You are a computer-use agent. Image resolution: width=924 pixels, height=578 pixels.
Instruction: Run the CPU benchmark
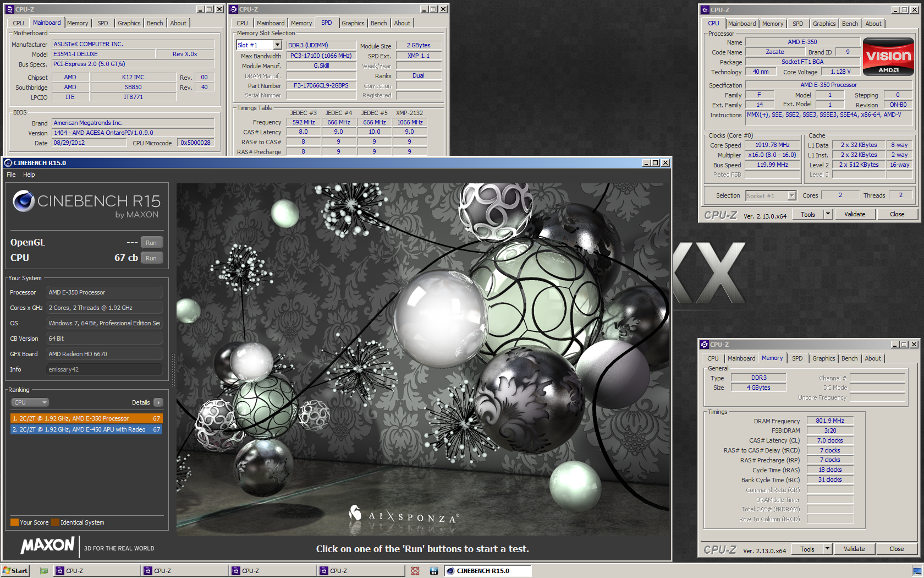click(151, 258)
